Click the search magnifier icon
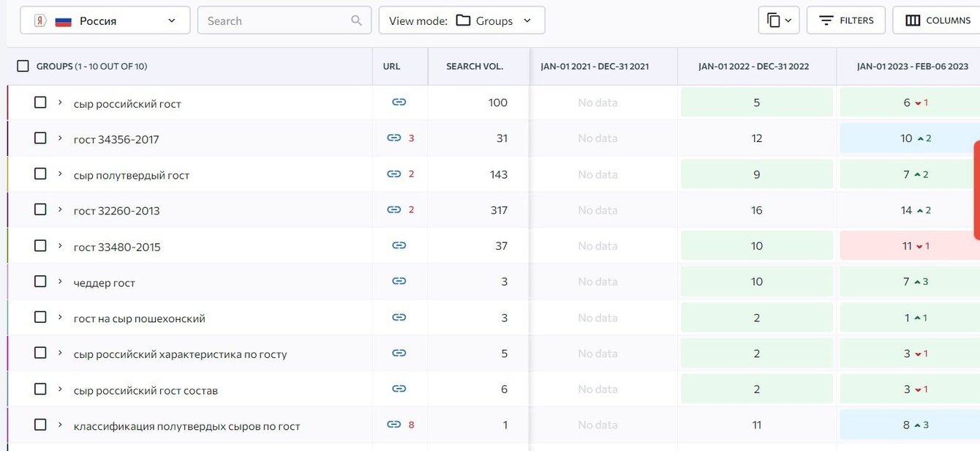 click(356, 20)
